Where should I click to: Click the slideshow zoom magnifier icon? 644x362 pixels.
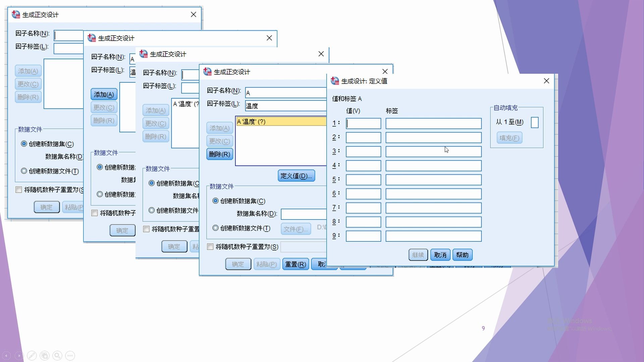(x=57, y=356)
